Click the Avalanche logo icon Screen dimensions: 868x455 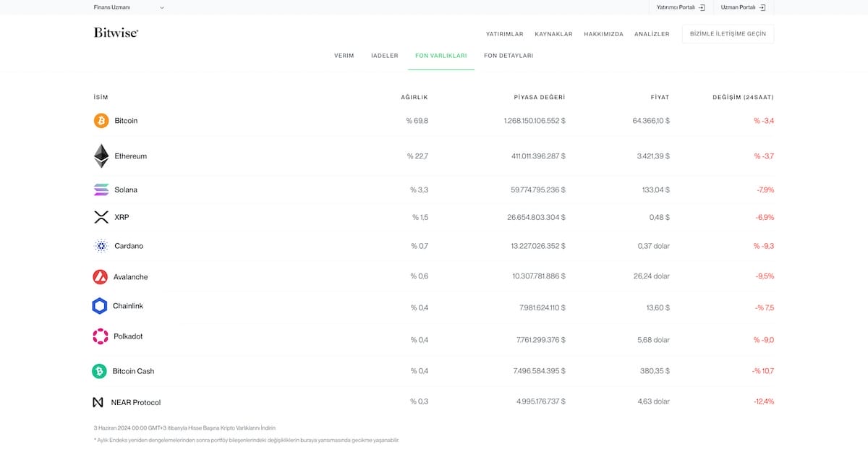coord(101,276)
